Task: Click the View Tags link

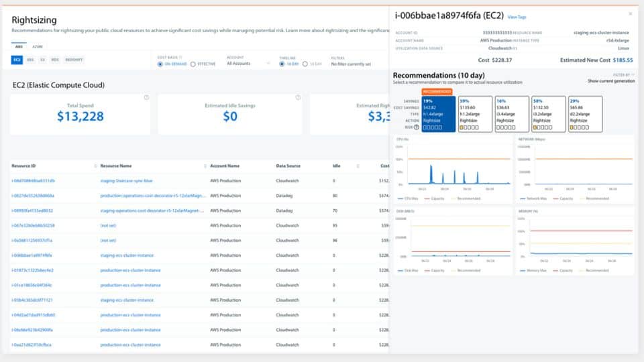Action: click(517, 17)
